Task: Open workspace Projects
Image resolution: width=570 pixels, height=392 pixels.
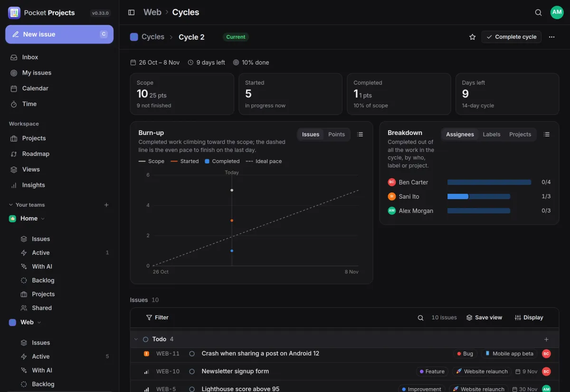Action: (x=59, y=138)
